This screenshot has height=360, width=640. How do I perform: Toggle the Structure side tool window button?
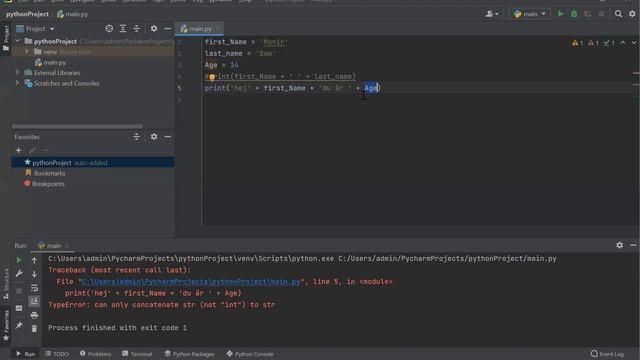6,284
